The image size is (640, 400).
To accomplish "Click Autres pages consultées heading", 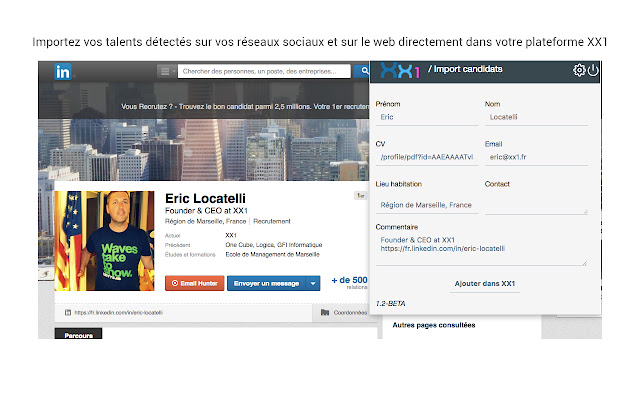I will point(434,325).
